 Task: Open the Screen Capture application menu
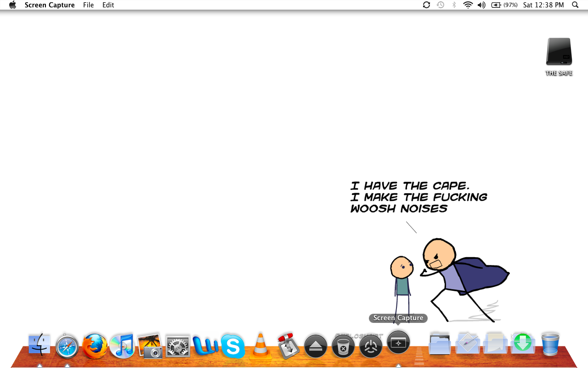pos(50,5)
